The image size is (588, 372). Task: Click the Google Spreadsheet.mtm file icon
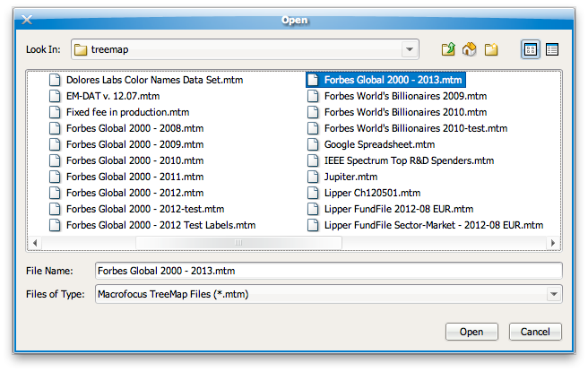(313, 144)
